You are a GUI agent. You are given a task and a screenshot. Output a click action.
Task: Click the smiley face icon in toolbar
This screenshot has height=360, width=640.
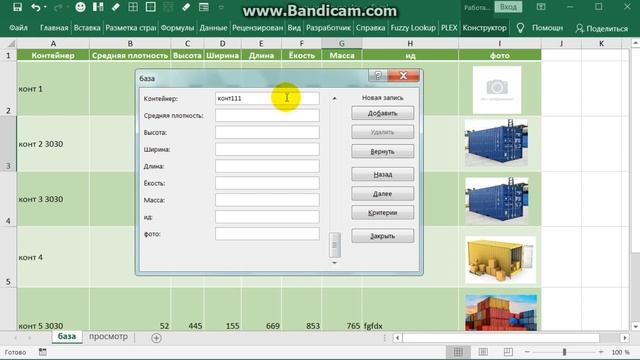pos(80,7)
